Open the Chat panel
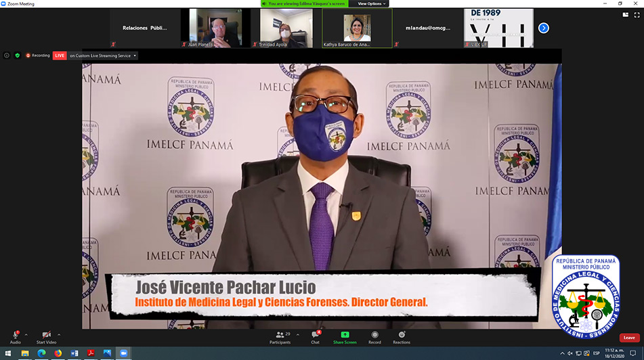 [x=315, y=338]
